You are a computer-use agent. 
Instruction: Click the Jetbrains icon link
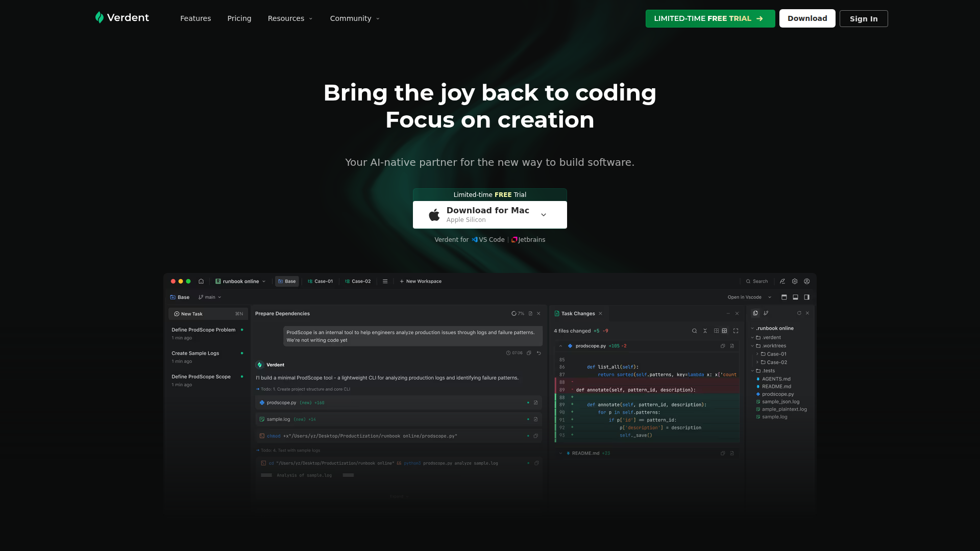[x=514, y=240]
